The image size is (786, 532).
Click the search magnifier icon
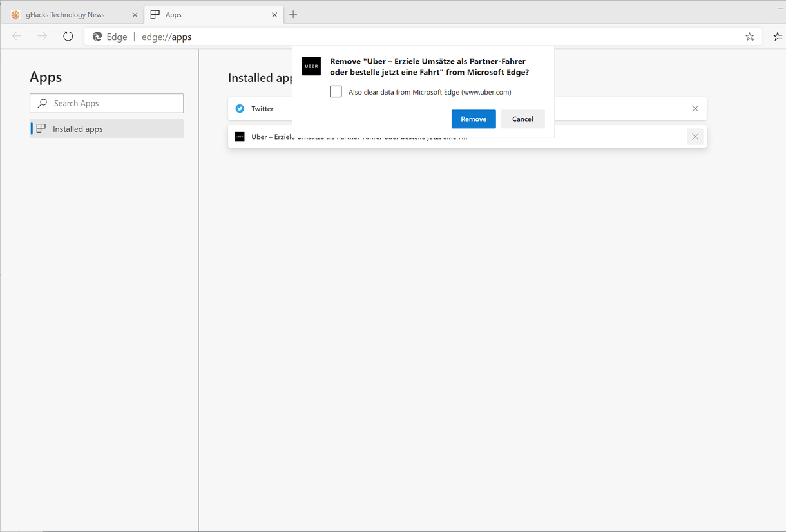point(43,103)
